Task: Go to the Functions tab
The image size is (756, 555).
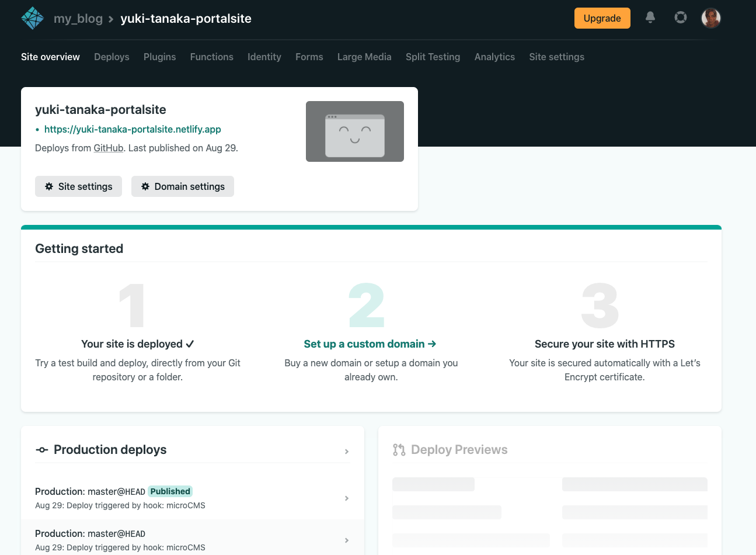Action: [211, 57]
